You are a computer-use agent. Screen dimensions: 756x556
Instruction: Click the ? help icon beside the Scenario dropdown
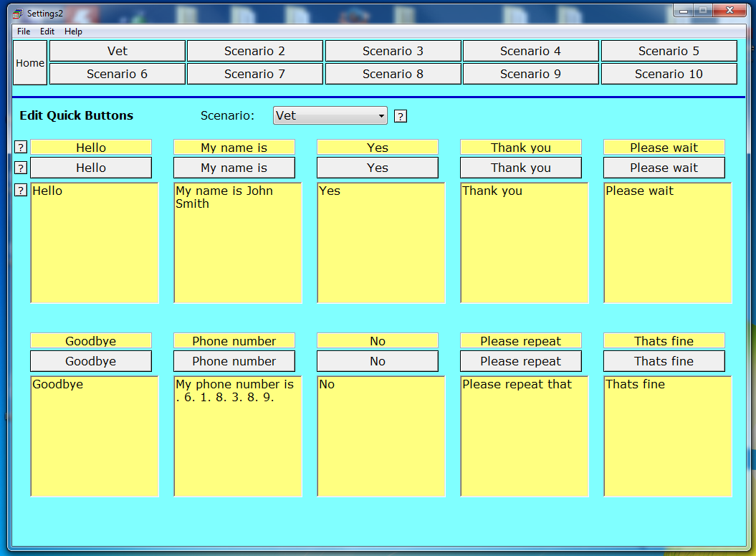coord(400,115)
